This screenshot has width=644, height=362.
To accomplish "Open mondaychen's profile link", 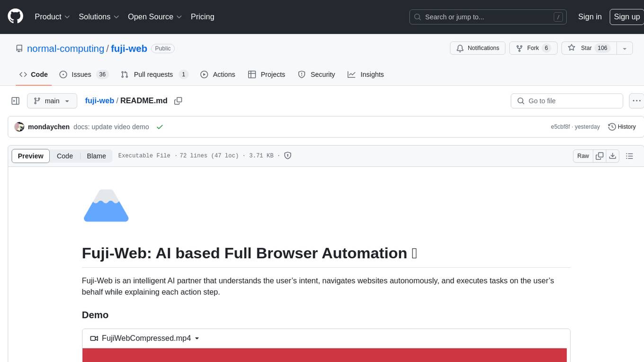I will click(49, 127).
